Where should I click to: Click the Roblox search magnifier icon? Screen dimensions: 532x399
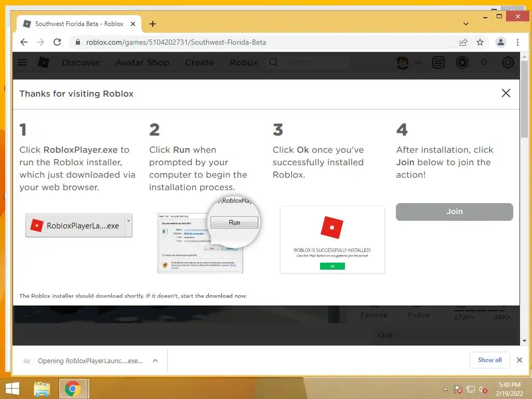(x=273, y=62)
